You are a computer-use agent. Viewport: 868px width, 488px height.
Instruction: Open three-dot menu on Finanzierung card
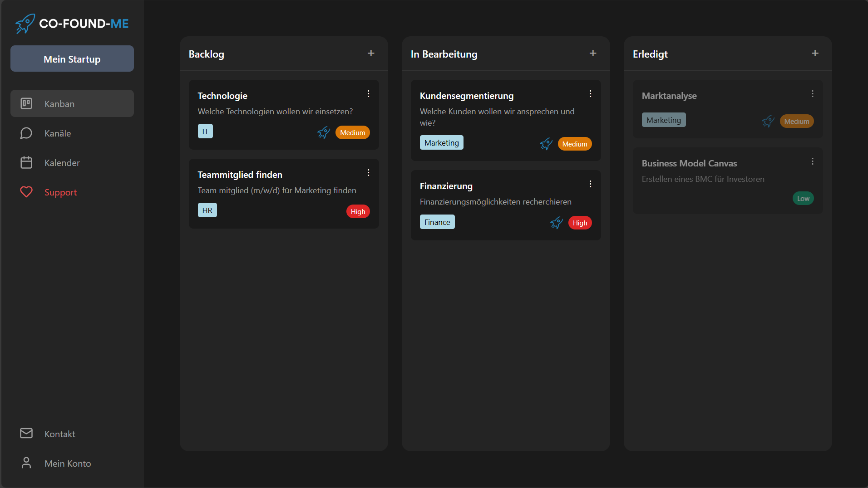point(590,184)
